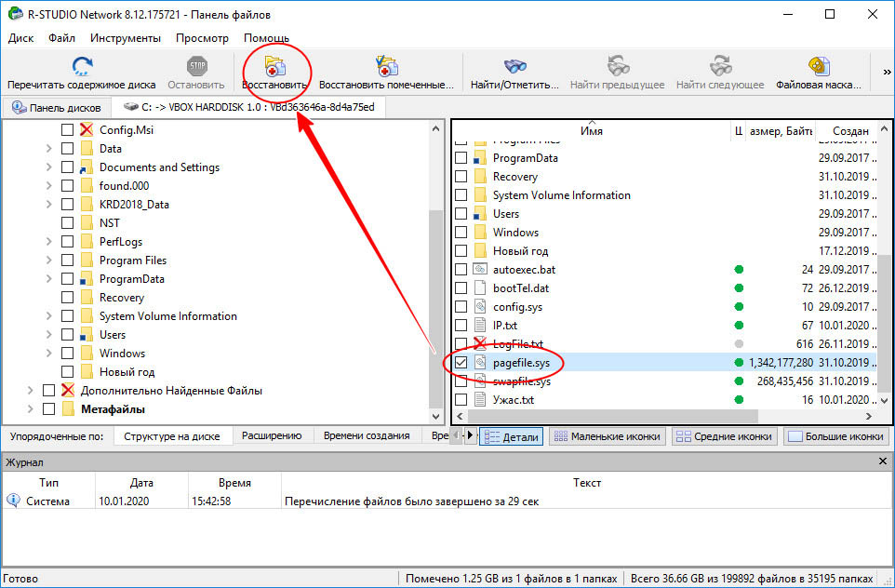This screenshot has width=895, height=588.
Task: Click the deleted LogFile.txt red X icon
Action: [x=481, y=343]
